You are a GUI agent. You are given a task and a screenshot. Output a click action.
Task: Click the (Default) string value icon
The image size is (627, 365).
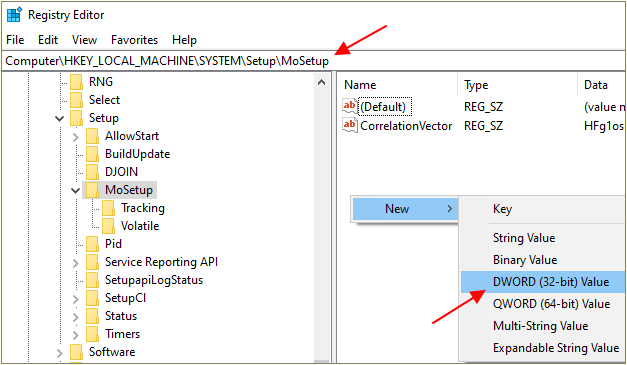349,106
